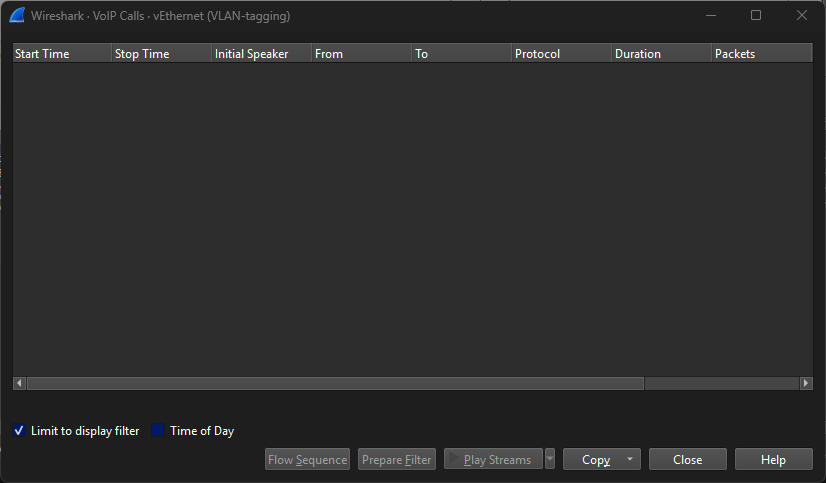
Task: Click the horizontal scrollbar right arrow
Action: [x=806, y=383]
